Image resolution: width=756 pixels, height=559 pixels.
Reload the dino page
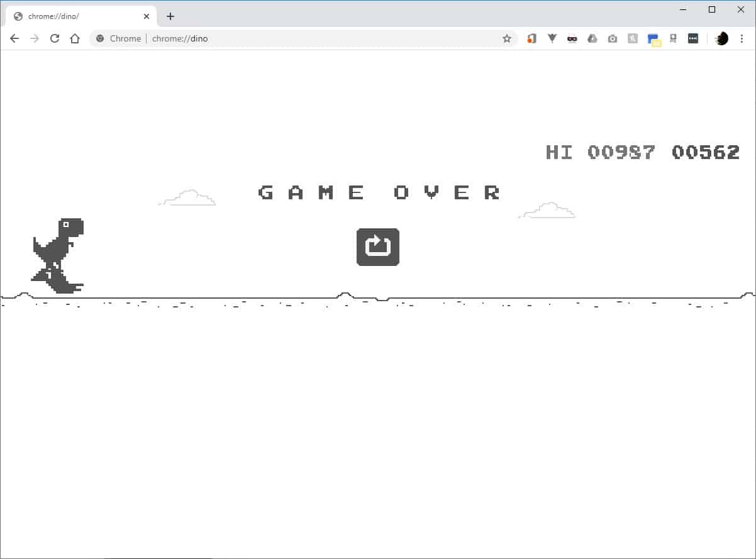coord(55,38)
